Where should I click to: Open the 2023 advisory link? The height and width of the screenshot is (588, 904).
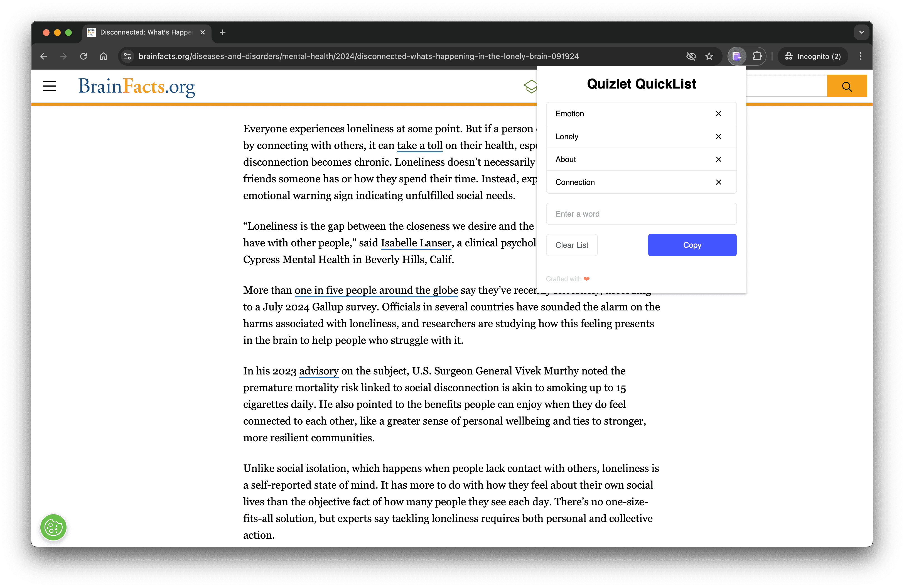[318, 371]
